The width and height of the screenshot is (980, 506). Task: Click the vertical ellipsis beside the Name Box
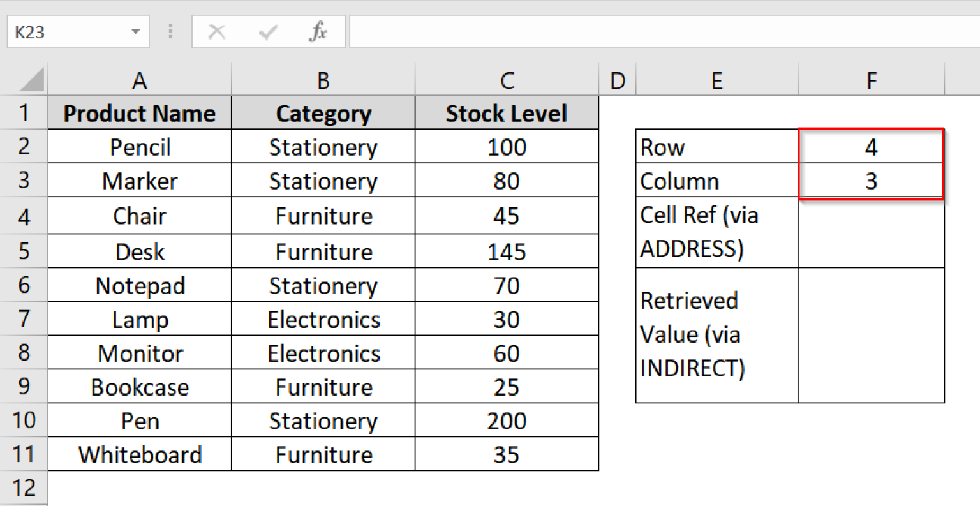170,31
